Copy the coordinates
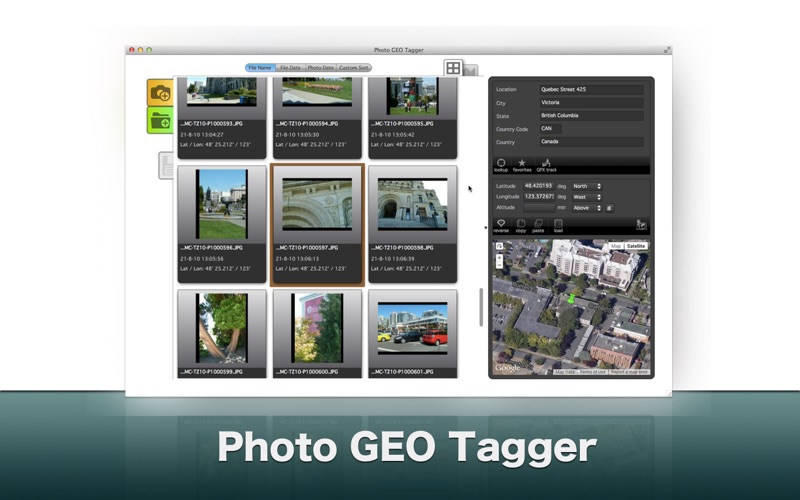The width and height of the screenshot is (800, 500). tap(521, 226)
